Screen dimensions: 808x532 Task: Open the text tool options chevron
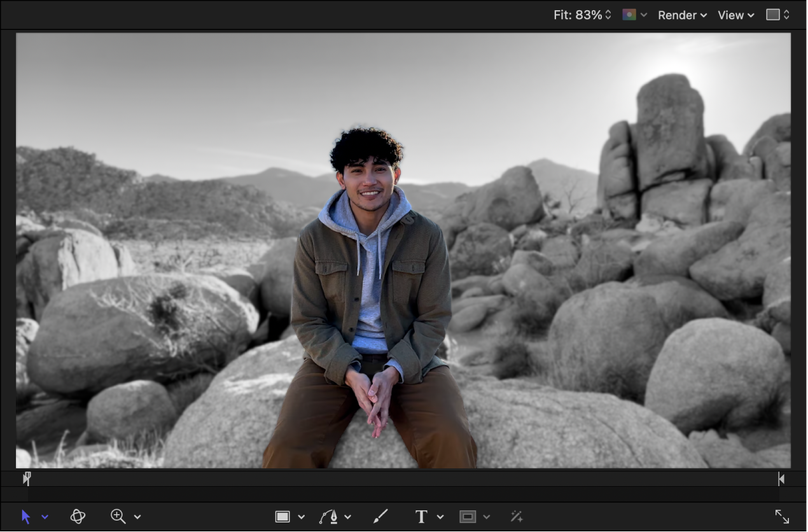click(x=440, y=516)
